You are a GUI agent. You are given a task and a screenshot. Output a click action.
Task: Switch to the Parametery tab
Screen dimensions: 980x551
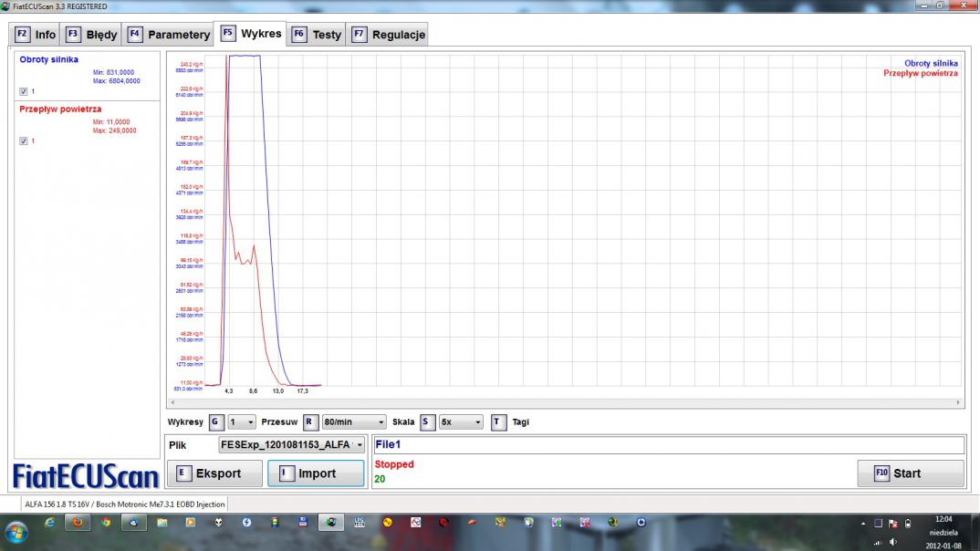[169, 35]
